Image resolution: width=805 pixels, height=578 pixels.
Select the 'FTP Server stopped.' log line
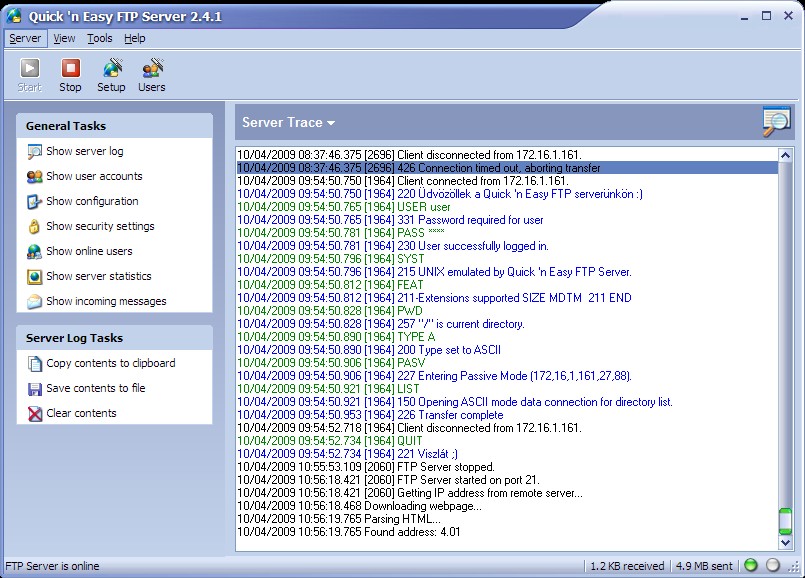click(x=507, y=467)
